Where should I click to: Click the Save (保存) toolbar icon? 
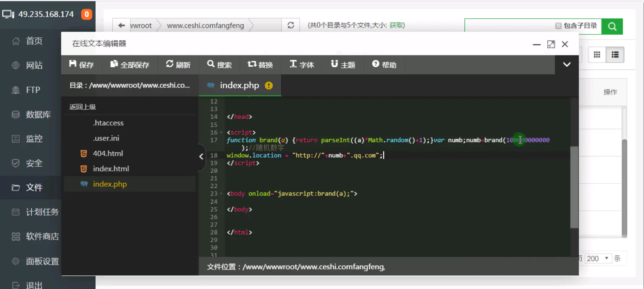click(81, 65)
